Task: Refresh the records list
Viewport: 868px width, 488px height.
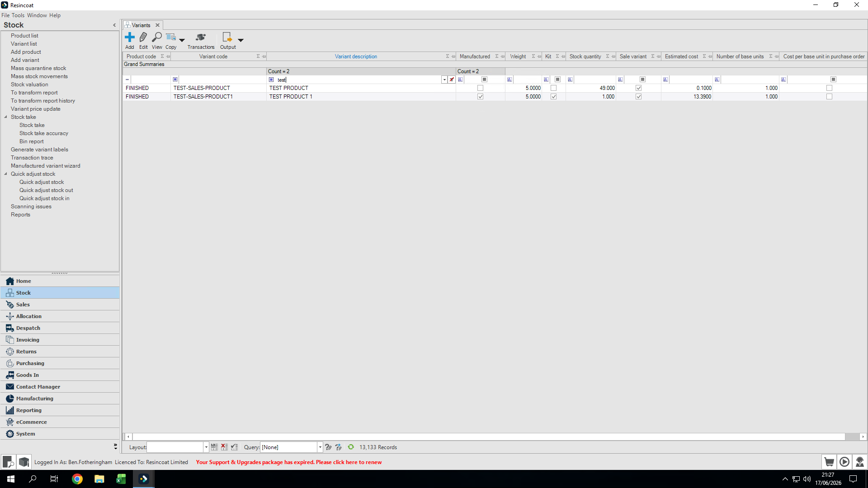Action: point(351,447)
